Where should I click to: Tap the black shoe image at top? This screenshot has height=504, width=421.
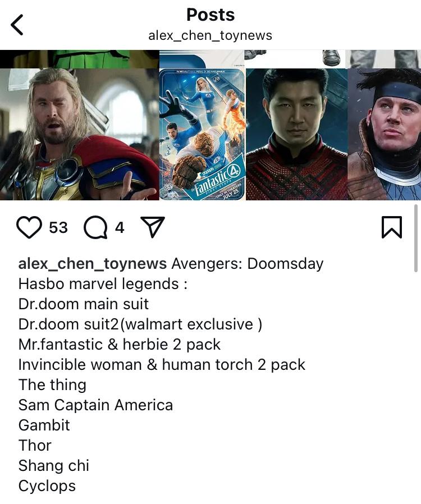pos(331,57)
